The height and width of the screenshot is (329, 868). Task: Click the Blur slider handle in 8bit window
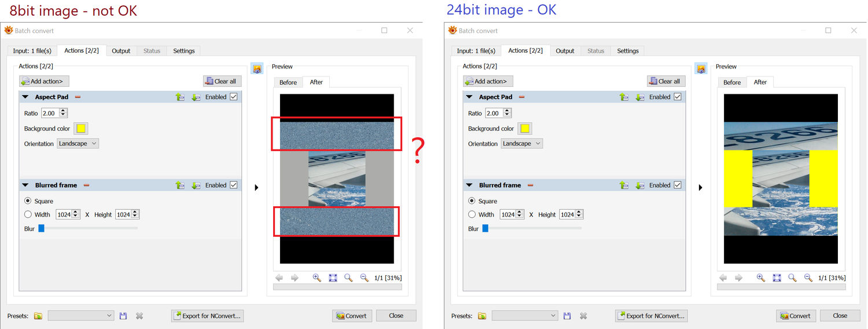(41, 228)
